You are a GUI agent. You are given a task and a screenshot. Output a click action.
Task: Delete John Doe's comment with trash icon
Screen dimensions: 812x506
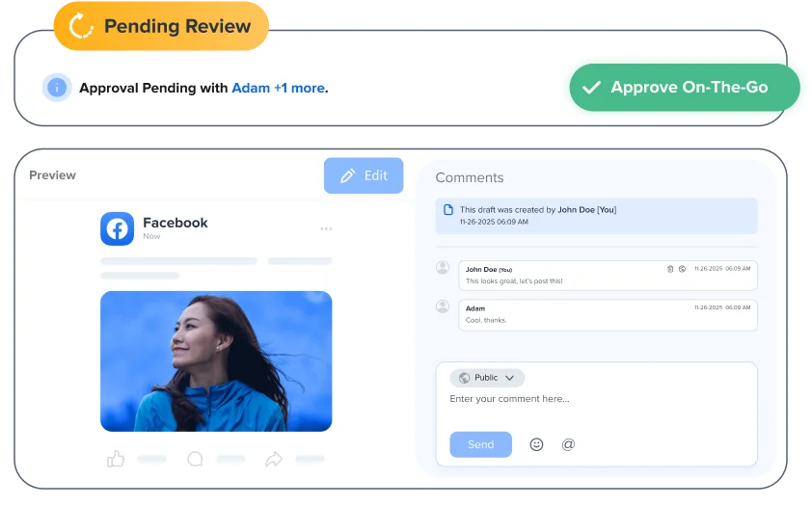[670, 269]
